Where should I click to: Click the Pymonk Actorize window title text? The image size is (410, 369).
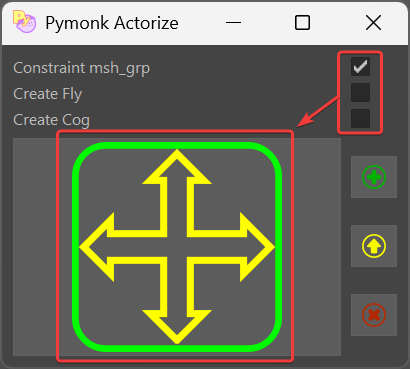[x=112, y=23]
